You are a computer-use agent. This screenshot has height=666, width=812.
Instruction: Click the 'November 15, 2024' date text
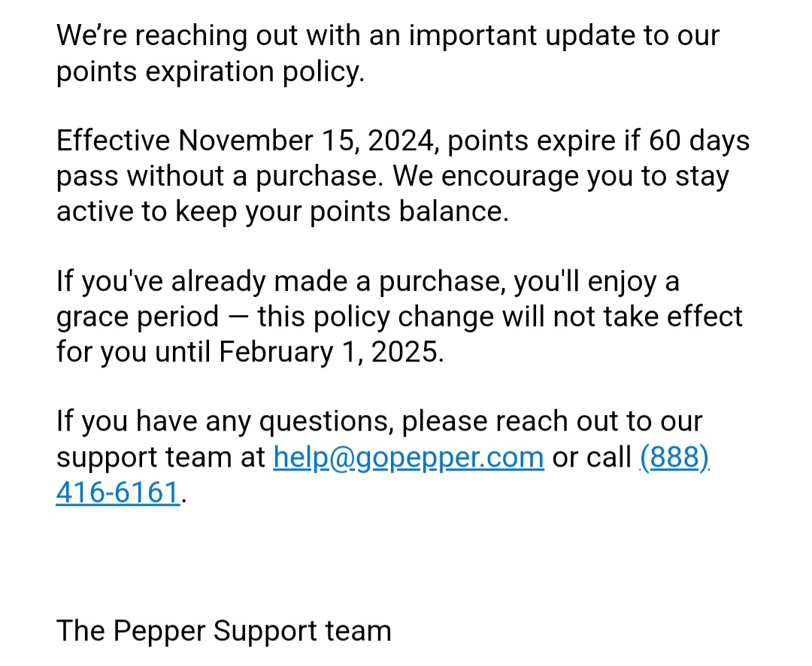click(x=308, y=141)
